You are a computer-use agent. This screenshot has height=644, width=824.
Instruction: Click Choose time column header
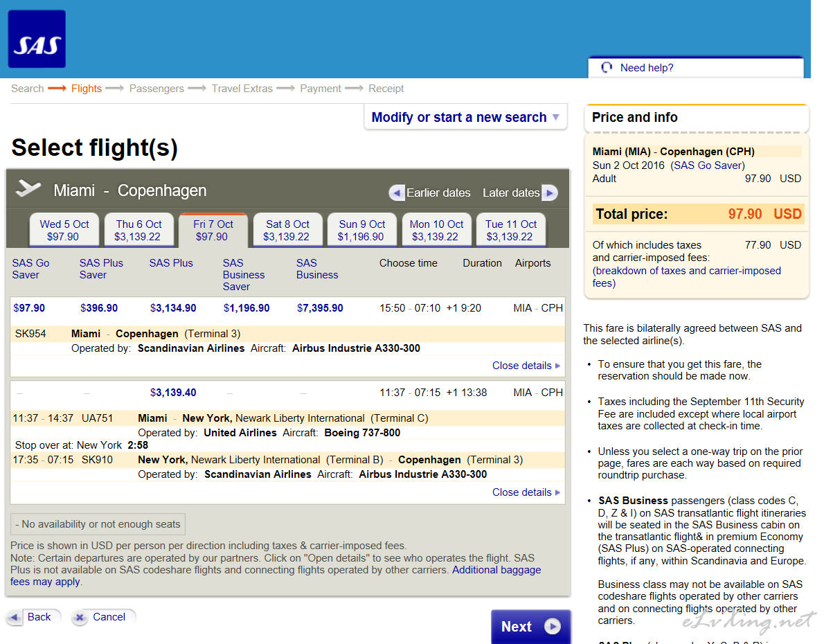(409, 263)
